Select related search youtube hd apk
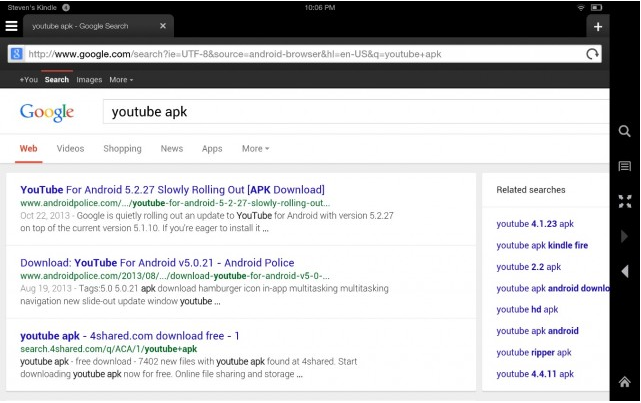 [527, 309]
